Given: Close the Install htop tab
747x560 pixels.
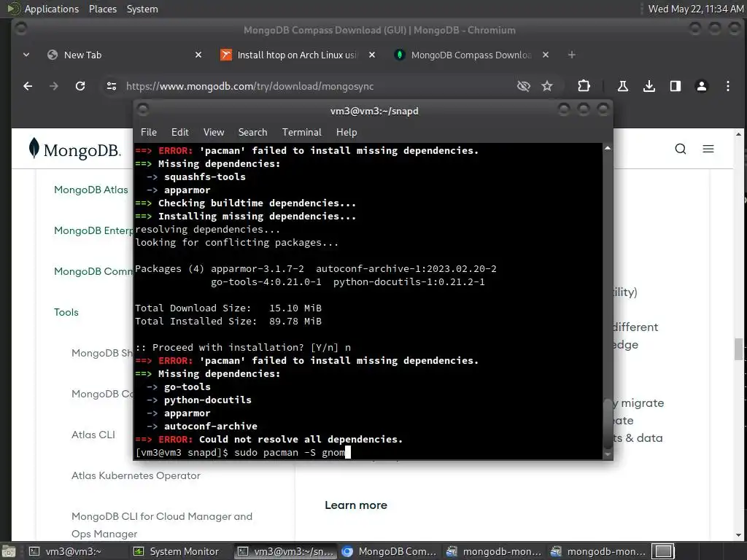Looking at the screenshot, I should (x=372, y=55).
